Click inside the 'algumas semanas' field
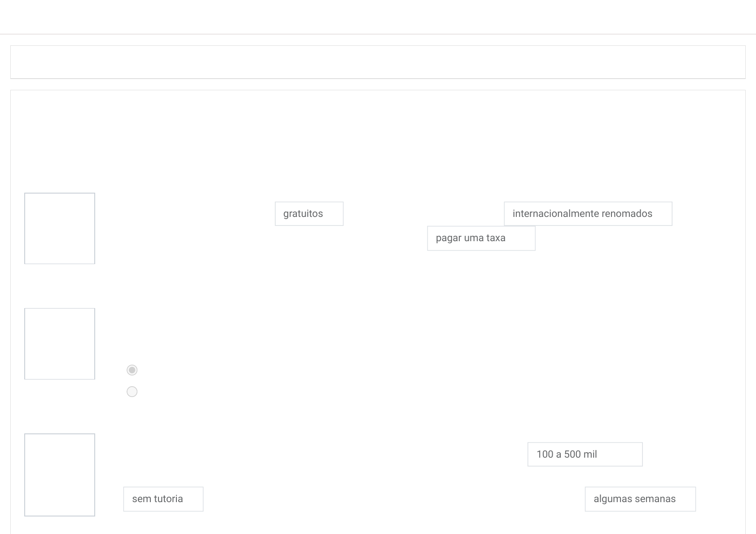 coord(640,499)
